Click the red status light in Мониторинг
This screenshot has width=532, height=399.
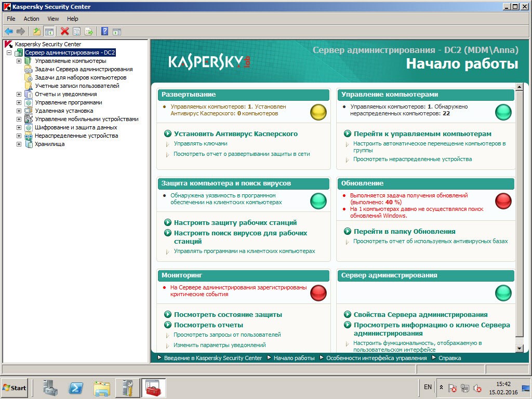coord(318,293)
